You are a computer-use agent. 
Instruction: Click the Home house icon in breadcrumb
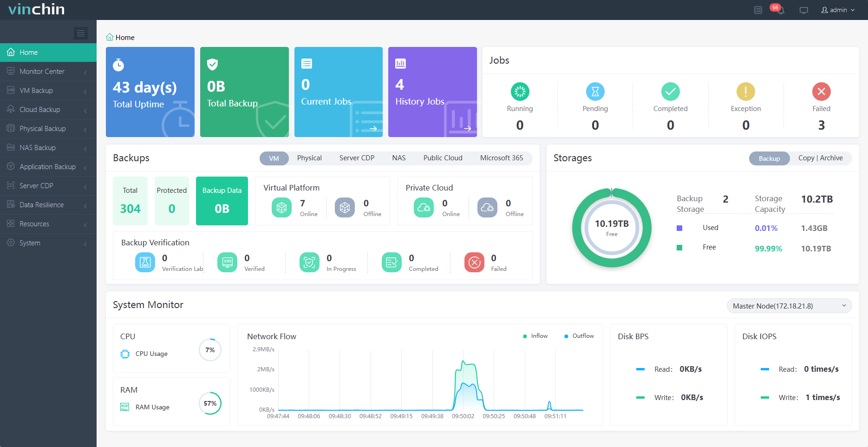pyautogui.click(x=110, y=37)
